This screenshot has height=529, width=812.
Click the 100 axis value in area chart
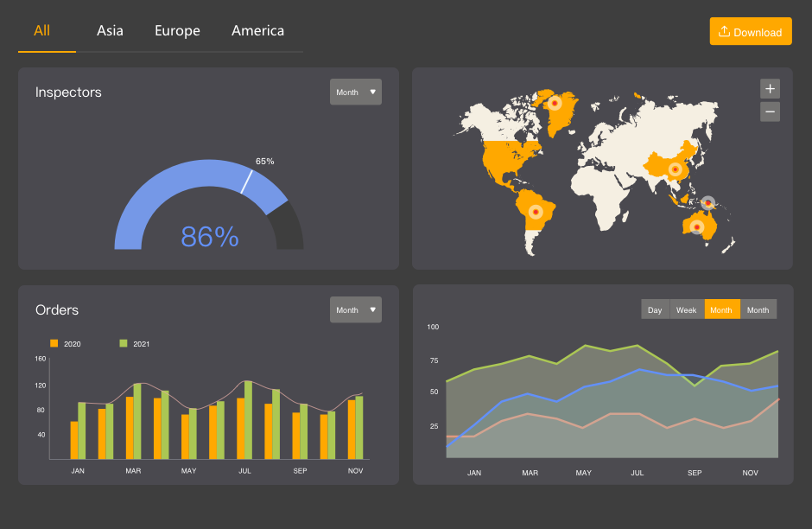433,327
